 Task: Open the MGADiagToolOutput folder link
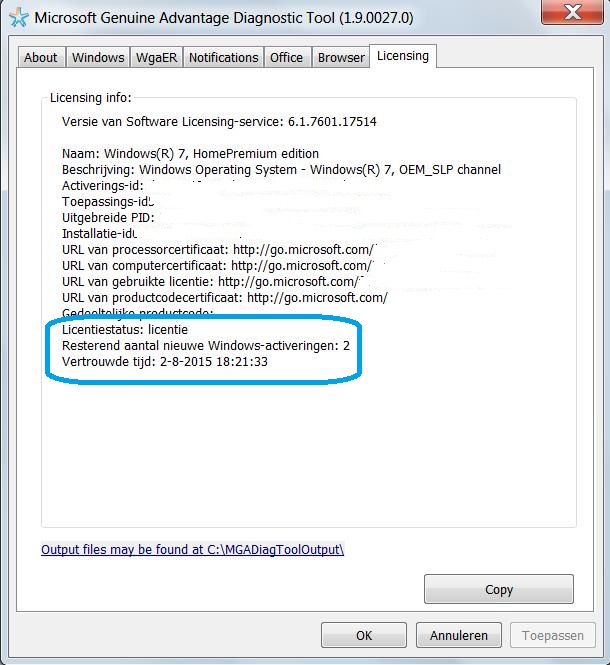coord(193,550)
